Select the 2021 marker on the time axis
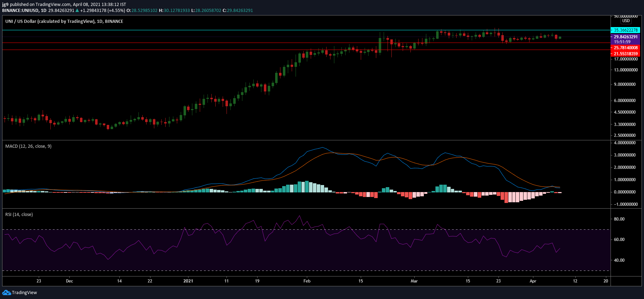 tap(188, 281)
